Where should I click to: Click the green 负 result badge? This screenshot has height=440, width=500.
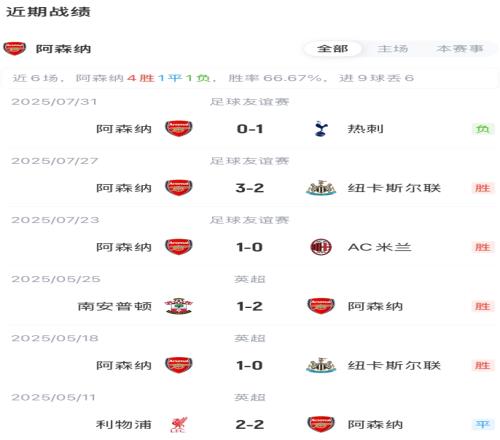point(483,129)
